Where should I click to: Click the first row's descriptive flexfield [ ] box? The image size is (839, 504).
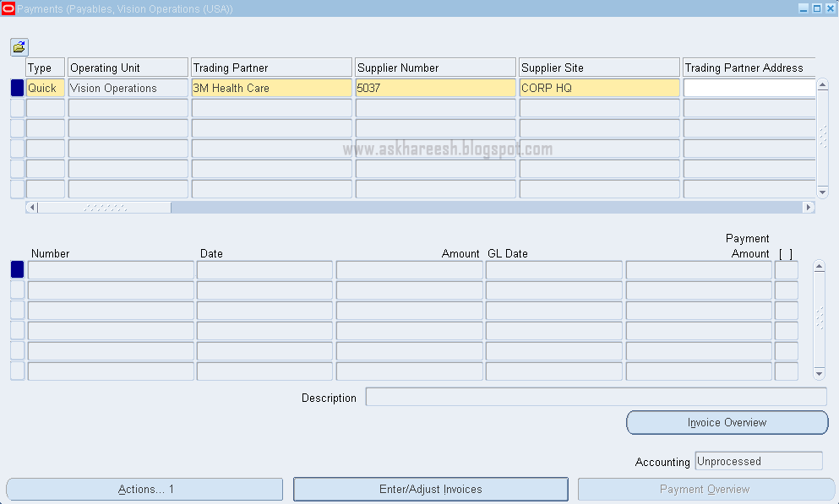[x=787, y=270]
